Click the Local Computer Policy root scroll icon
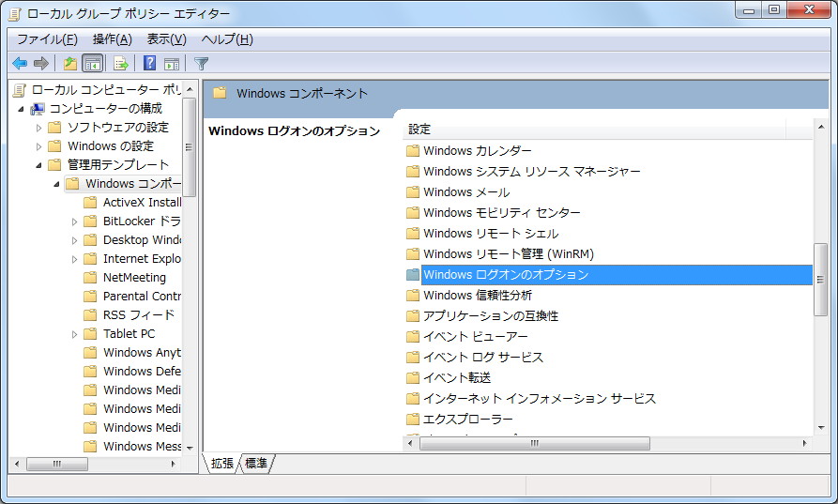Image resolution: width=838 pixels, height=504 pixels. click(x=20, y=90)
